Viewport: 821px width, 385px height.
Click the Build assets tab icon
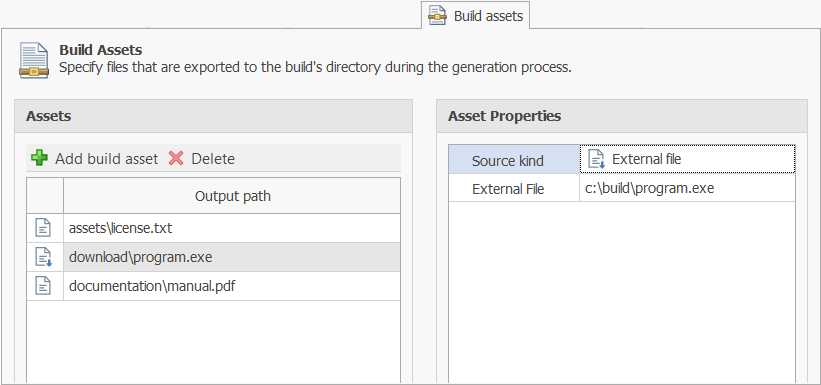(437, 16)
